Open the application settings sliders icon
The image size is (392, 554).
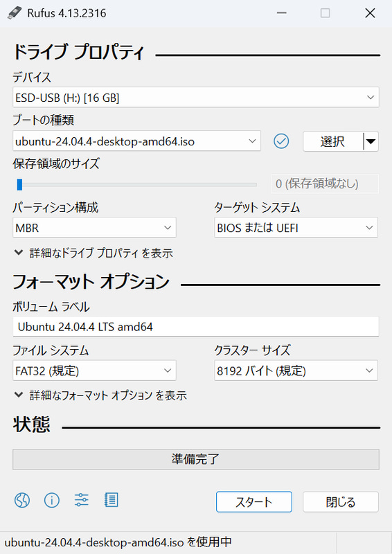[82, 500]
